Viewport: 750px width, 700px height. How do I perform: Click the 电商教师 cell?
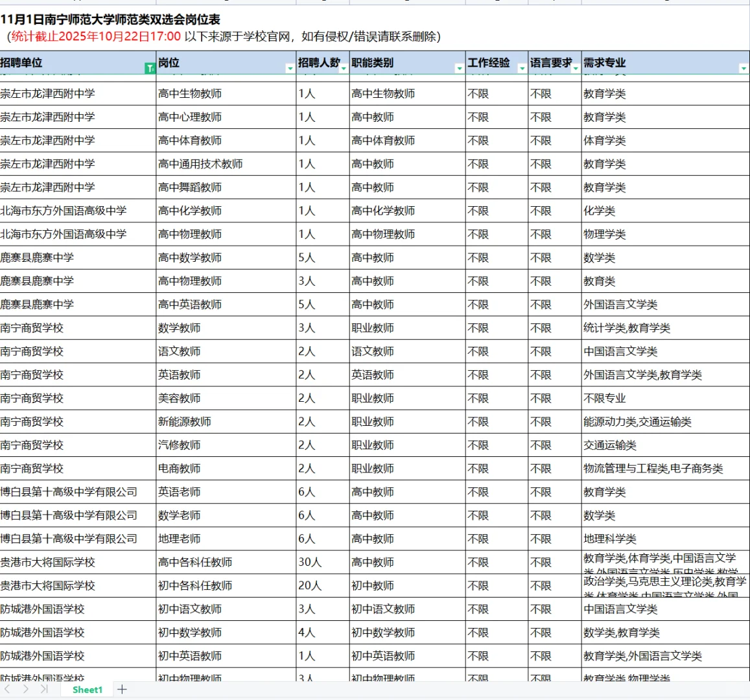[x=226, y=469]
